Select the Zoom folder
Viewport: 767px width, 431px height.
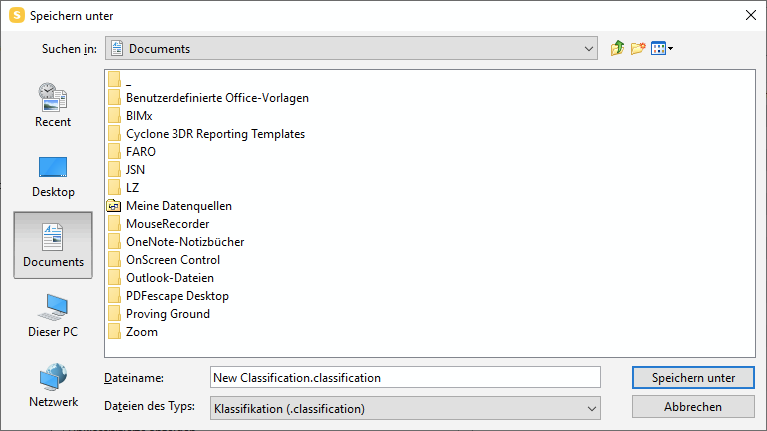pos(133,332)
